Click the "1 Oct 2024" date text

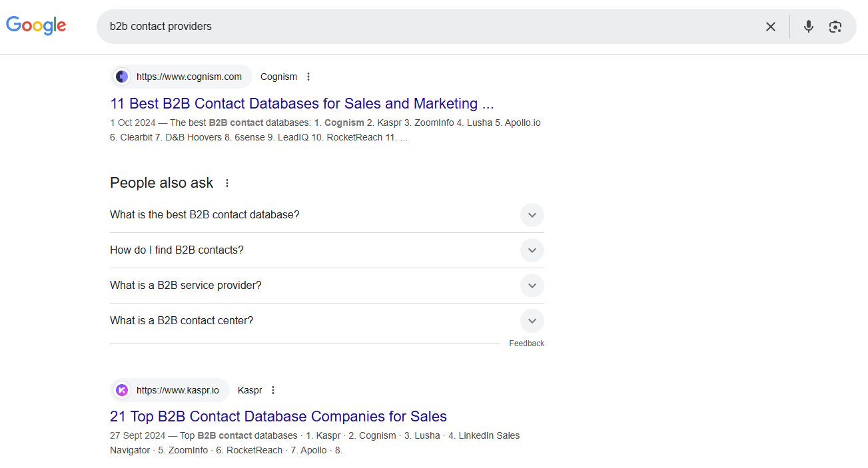pyautogui.click(x=133, y=123)
